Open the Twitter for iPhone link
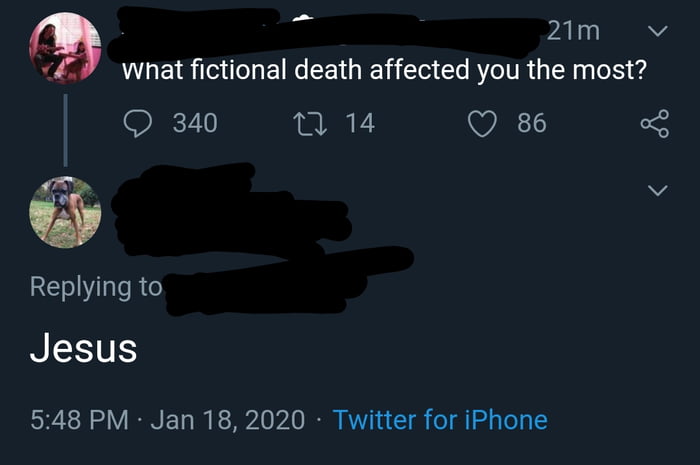 point(440,420)
